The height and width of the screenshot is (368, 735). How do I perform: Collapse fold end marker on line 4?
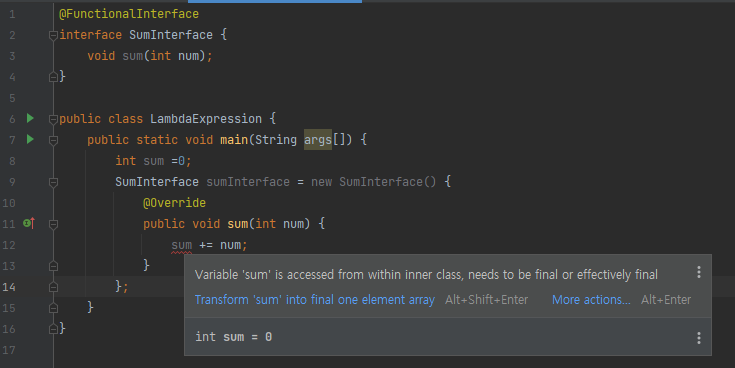(x=53, y=77)
